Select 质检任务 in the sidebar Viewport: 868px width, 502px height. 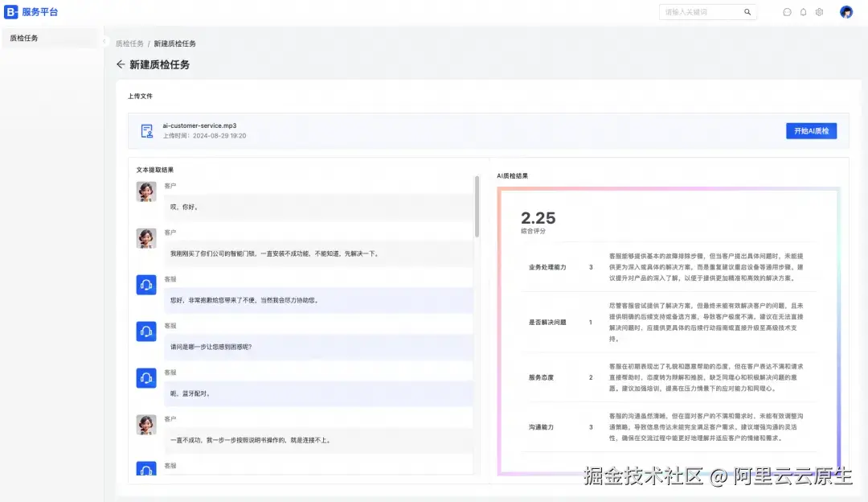tap(50, 39)
